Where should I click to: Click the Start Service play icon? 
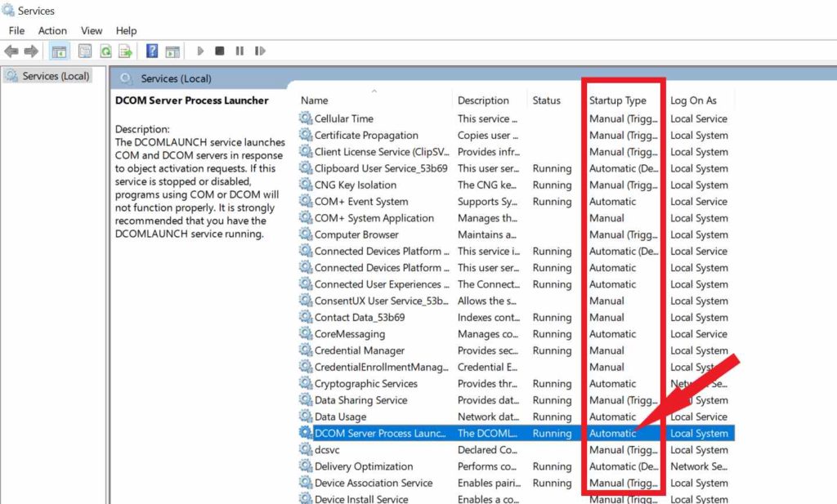[x=201, y=51]
